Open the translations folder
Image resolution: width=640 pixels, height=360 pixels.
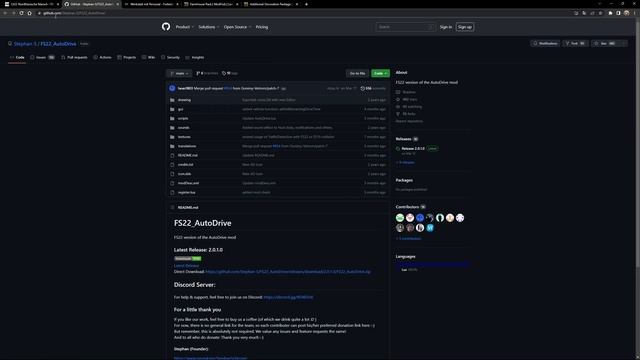(187, 146)
